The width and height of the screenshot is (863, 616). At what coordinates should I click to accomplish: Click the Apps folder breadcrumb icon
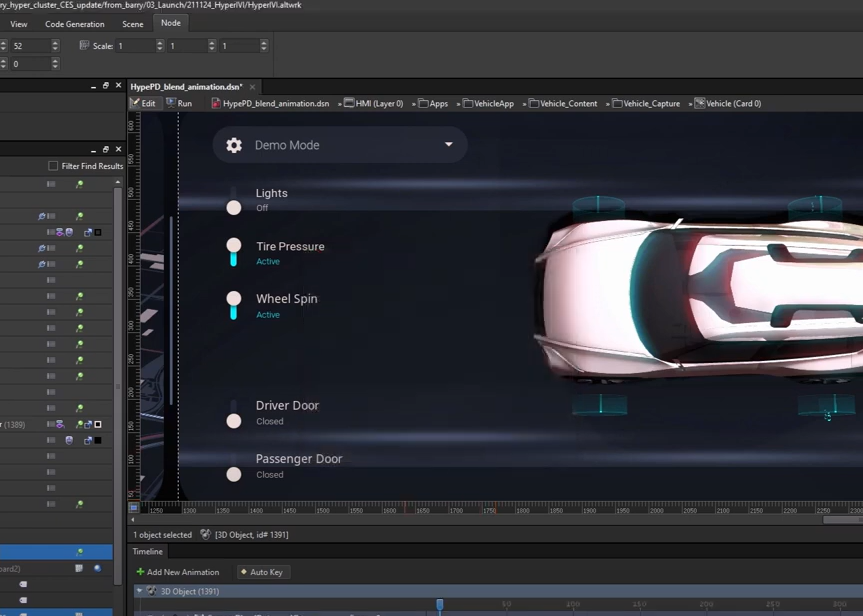[423, 103]
